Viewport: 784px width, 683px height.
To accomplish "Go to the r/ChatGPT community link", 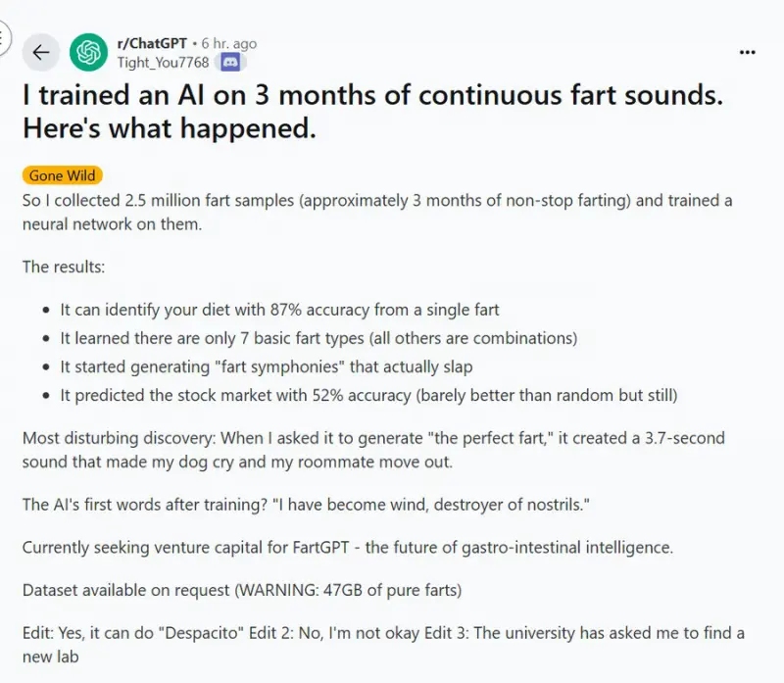I will pyautogui.click(x=151, y=44).
